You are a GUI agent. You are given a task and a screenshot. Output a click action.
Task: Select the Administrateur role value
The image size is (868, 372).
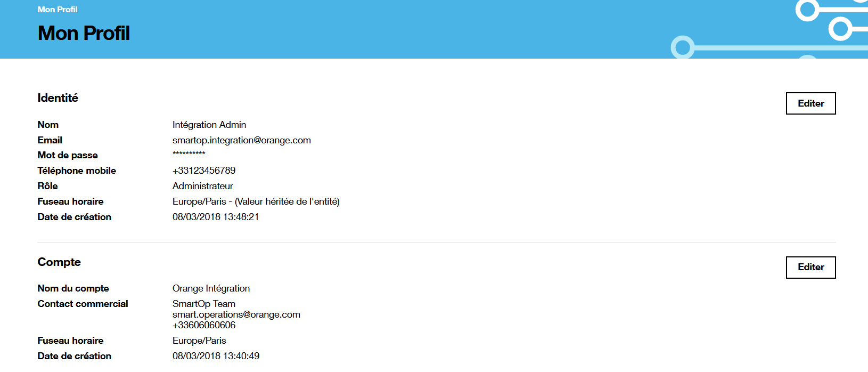coord(202,186)
